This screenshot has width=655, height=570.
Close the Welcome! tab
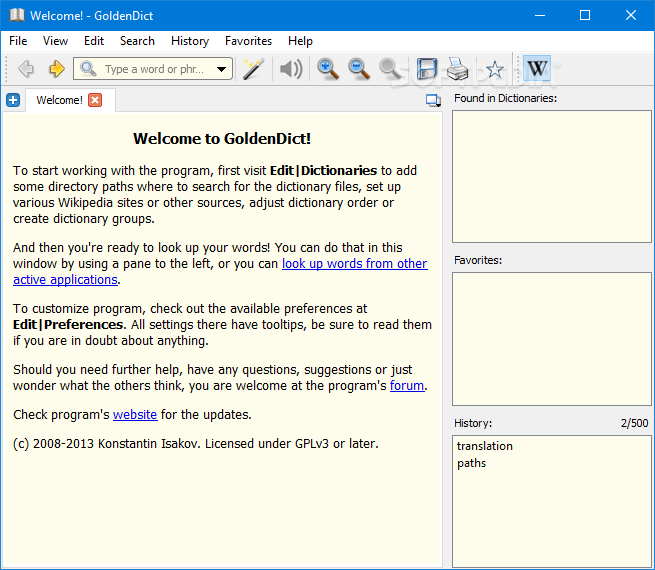(x=95, y=100)
